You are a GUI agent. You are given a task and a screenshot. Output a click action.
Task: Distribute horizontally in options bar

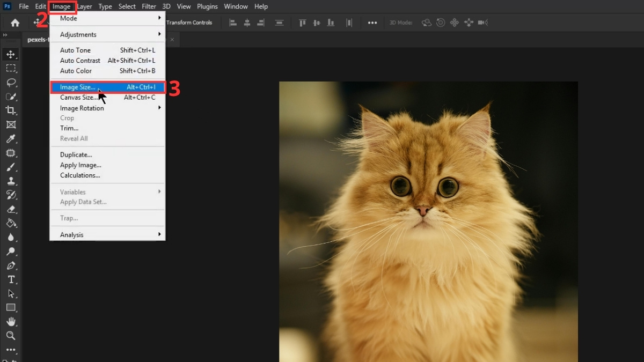349,23
